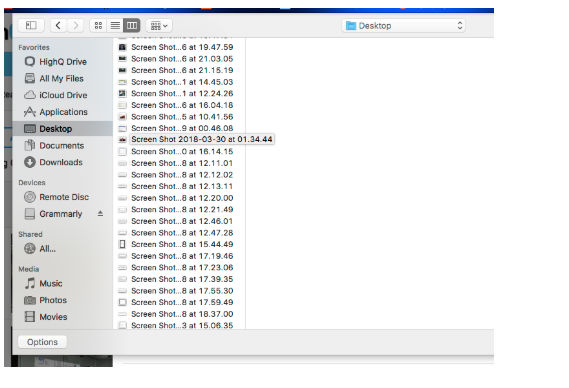Click the Options button
The width and height of the screenshot is (569, 388).
[42, 342]
